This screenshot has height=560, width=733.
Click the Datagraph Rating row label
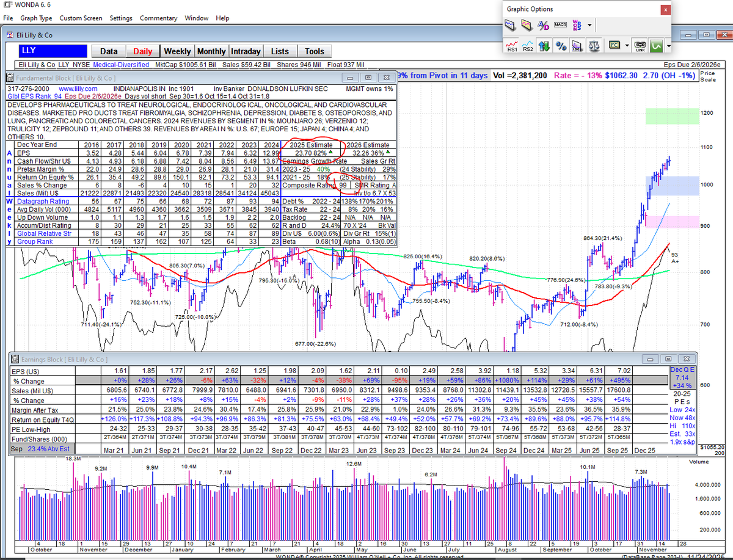pos(42,201)
